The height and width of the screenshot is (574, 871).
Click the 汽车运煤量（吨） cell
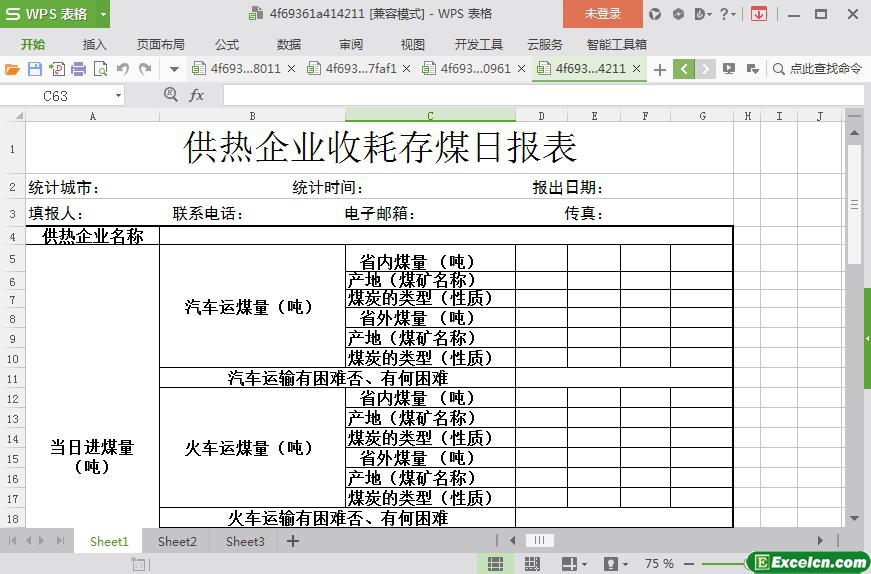click(252, 306)
